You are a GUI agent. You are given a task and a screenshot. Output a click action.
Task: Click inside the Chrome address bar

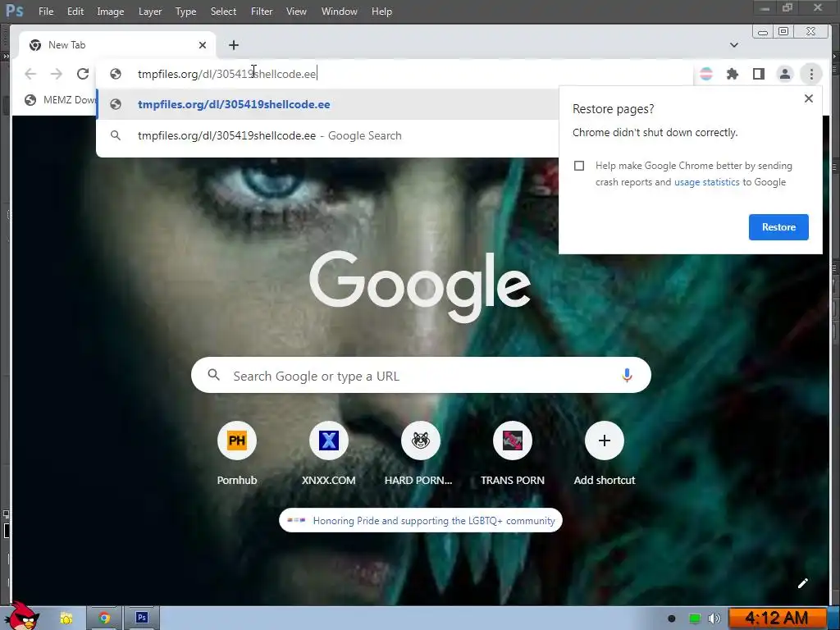[396, 74]
